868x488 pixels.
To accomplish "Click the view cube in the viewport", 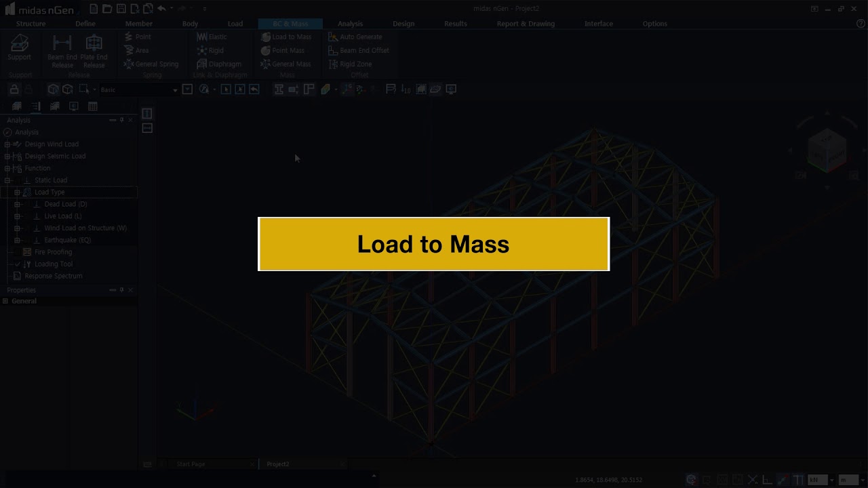I will pyautogui.click(x=827, y=150).
